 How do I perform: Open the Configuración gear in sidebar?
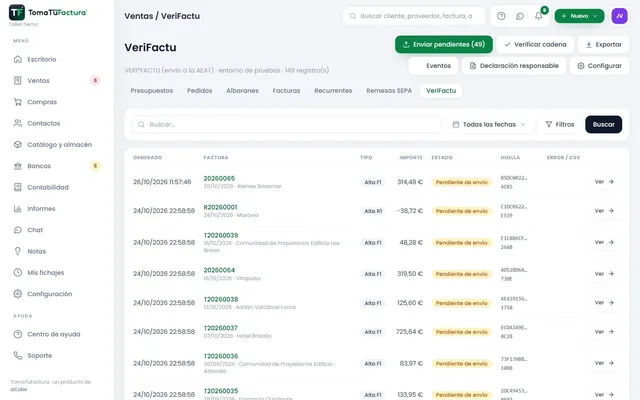click(x=18, y=293)
